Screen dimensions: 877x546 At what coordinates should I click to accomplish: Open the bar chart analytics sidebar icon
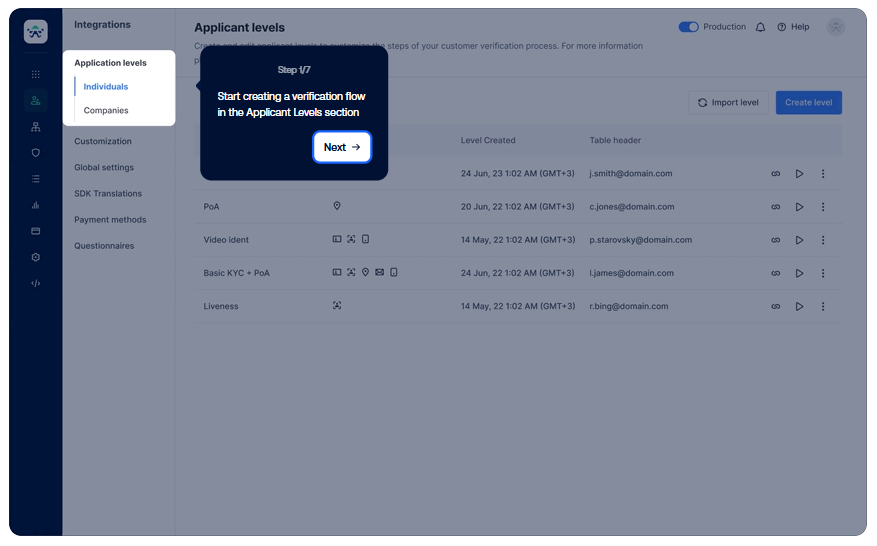click(x=36, y=205)
